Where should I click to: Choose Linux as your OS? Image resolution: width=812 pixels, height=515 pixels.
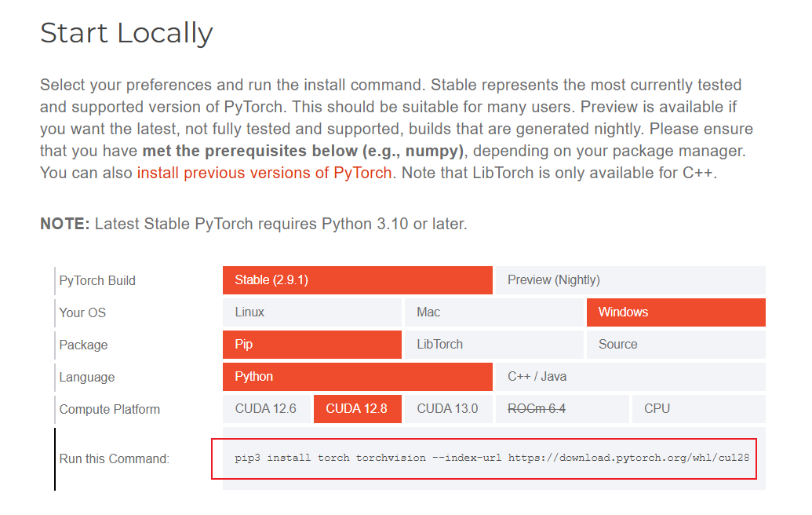click(311, 312)
